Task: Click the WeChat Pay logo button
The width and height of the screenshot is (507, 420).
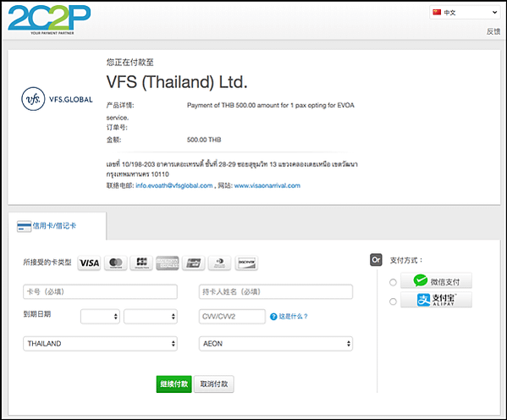Action: [x=436, y=281]
